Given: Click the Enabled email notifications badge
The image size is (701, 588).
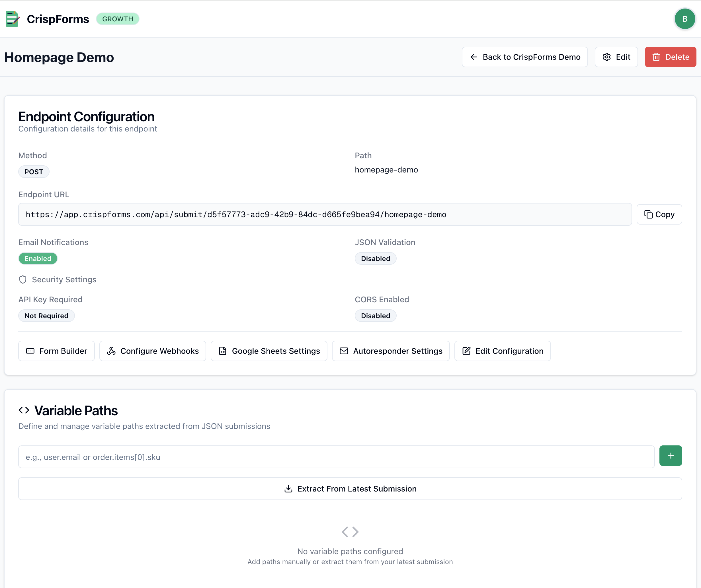Looking at the screenshot, I should (38, 259).
